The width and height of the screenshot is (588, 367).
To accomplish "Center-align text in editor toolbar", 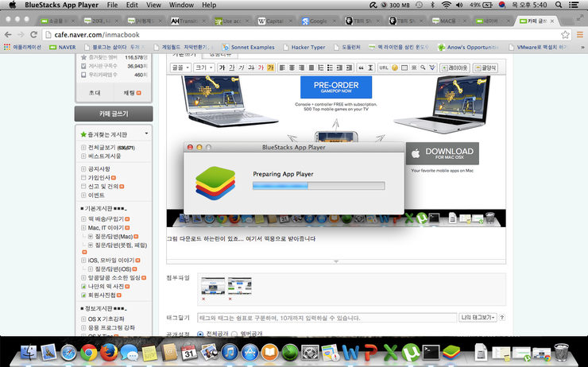I will point(292,68).
